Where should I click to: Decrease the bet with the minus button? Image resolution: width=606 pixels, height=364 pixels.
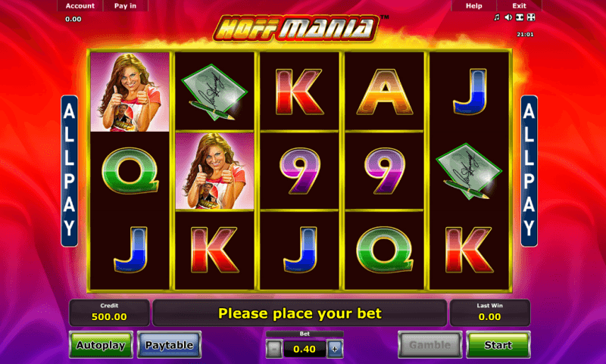click(274, 350)
